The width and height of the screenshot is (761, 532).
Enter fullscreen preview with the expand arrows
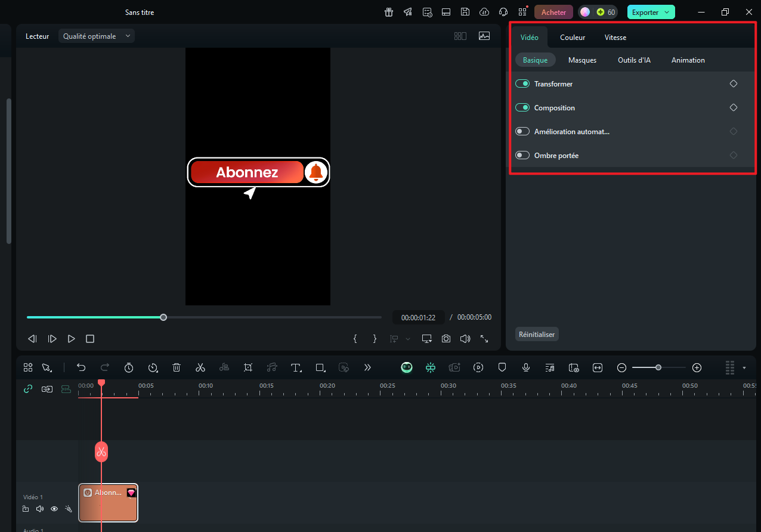click(484, 339)
